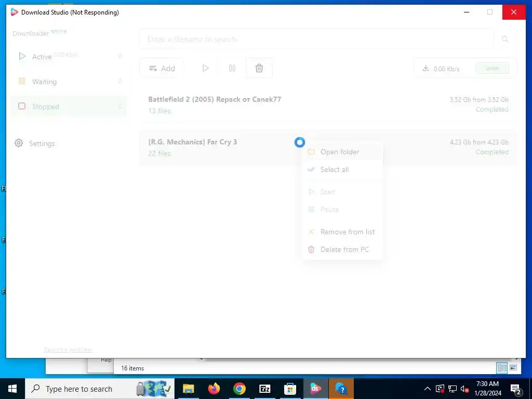The width and height of the screenshot is (532, 399).
Task: Open File Explorer from the taskbar
Action: pyautogui.click(x=188, y=389)
